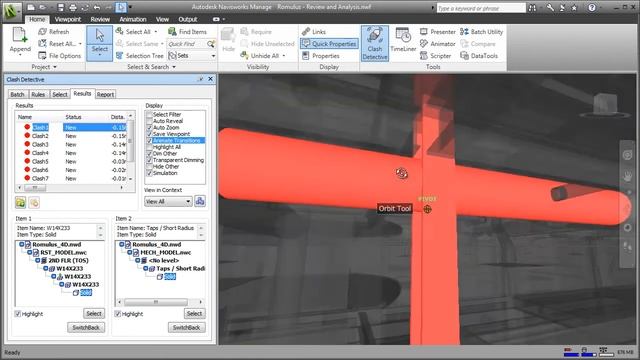
Task: Toggle Hide Other checkbox
Action: (149, 167)
